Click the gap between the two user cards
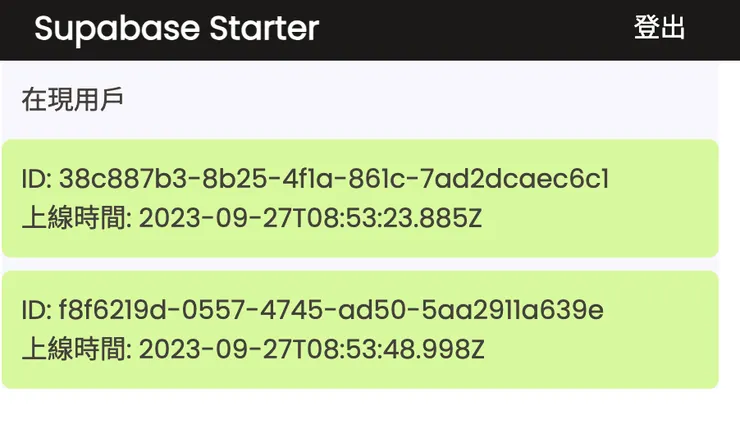 pyautogui.click(x=360, y=264)
